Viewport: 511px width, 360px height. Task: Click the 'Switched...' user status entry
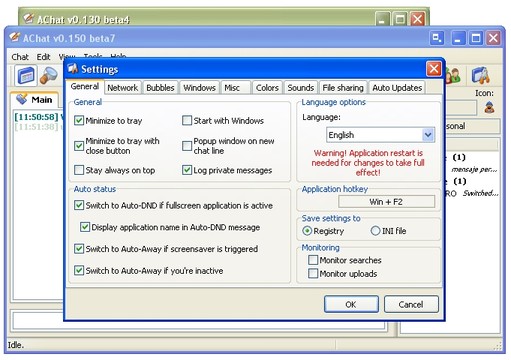tap(480, 193)
